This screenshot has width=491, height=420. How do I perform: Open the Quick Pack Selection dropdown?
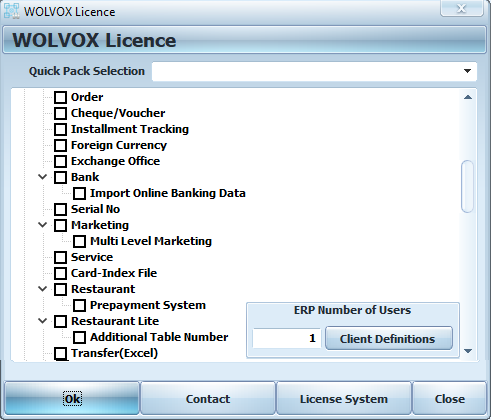pyautogui.click(x=467, y=71)
